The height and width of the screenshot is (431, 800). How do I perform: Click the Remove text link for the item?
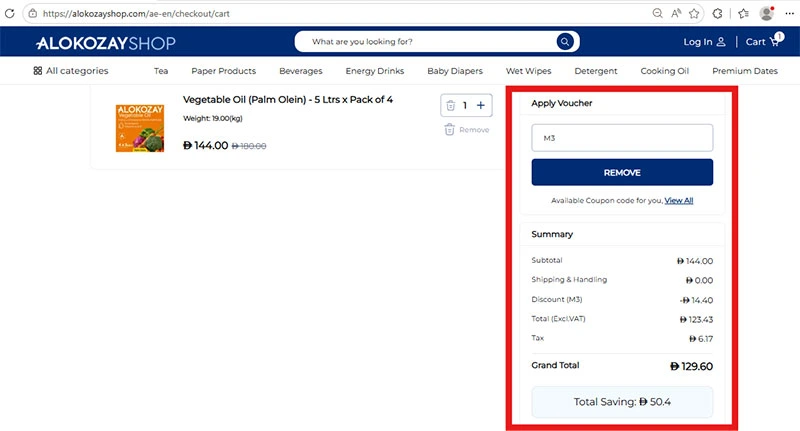click(474, 130)
